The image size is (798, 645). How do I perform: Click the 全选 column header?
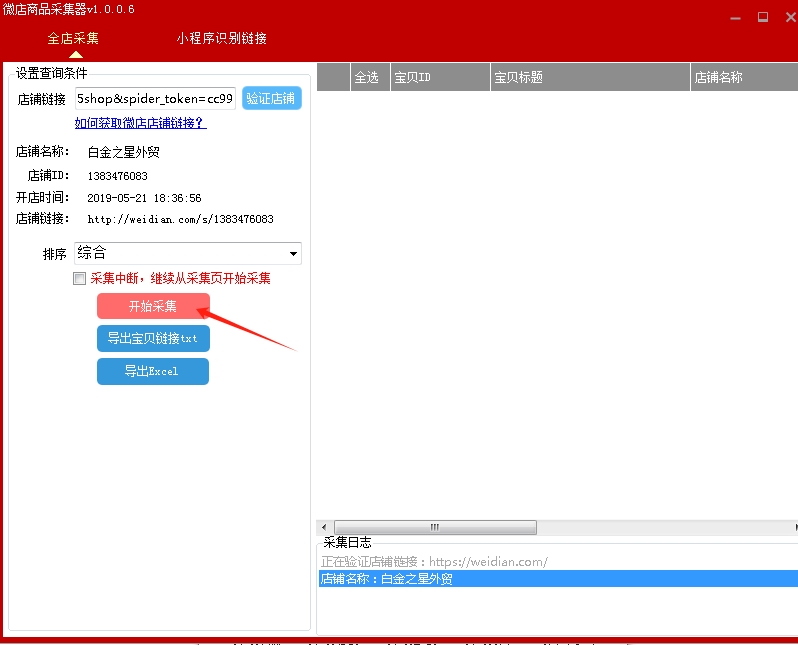click(370, 77)
